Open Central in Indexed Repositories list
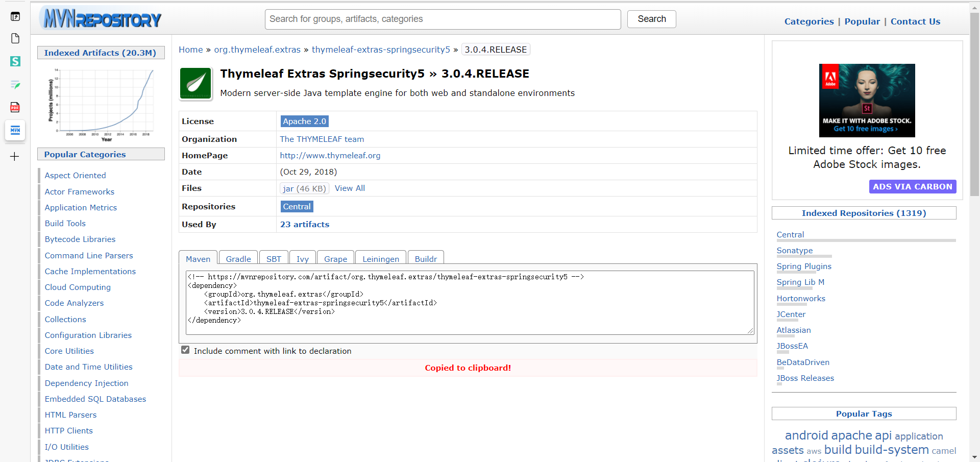 point(790,235)
